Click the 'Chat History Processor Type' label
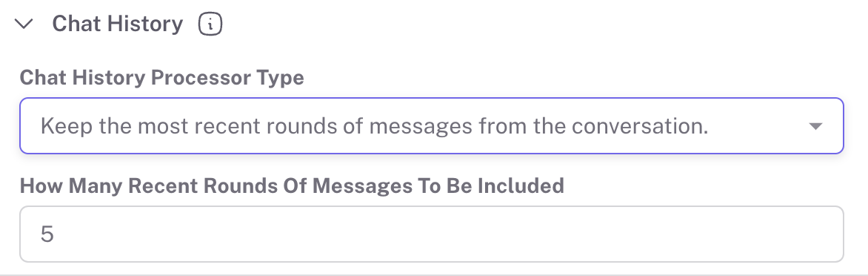868x276 pixels. (161, 78)
